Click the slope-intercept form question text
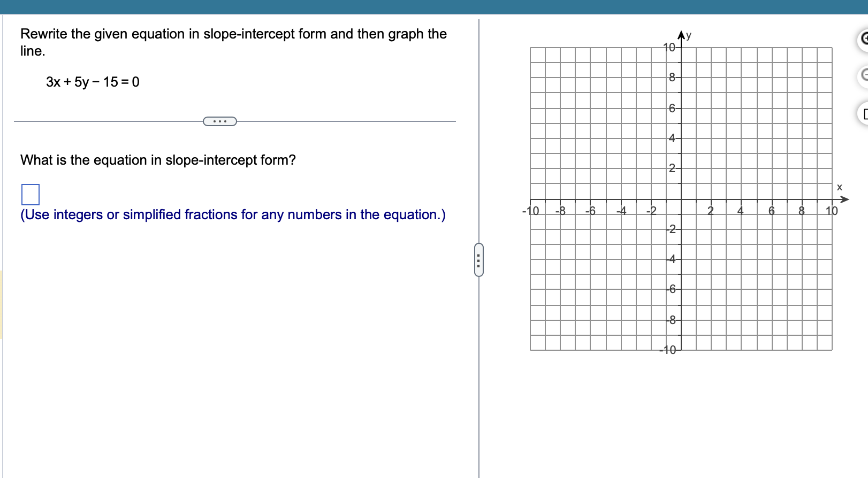Screen dimensions: 868x478 click(x=157, y=160)
